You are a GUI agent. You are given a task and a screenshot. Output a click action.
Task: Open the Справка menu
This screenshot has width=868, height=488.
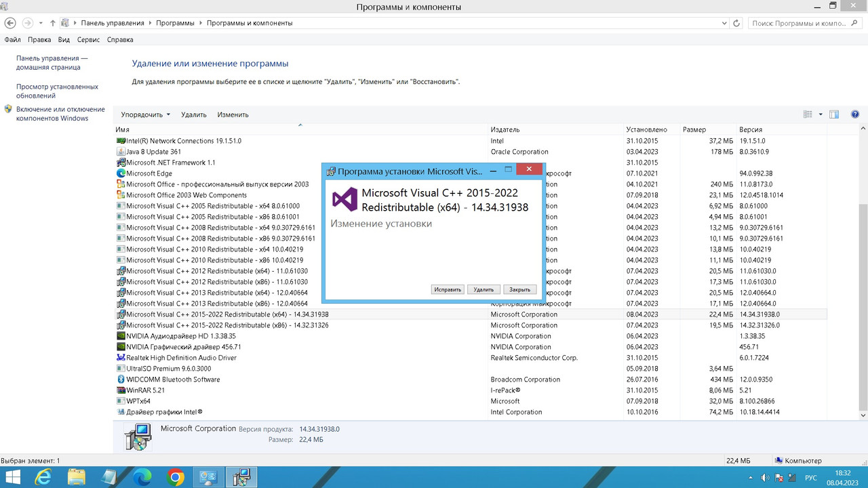coord(120,40)
